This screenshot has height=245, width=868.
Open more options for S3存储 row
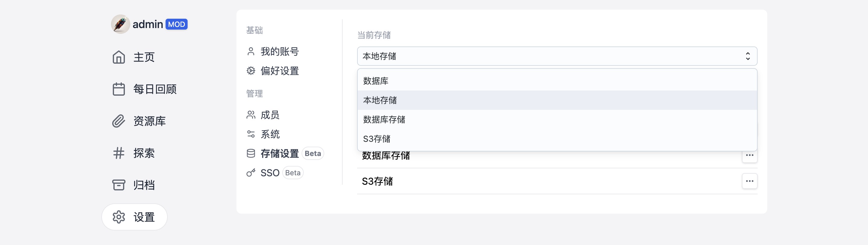(749, 181)
